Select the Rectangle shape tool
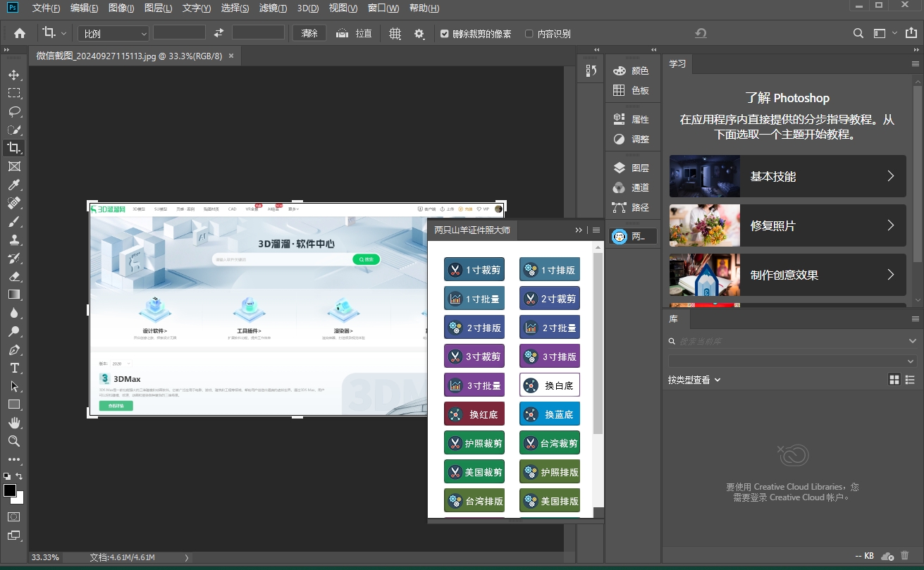 tap(14, 404)
